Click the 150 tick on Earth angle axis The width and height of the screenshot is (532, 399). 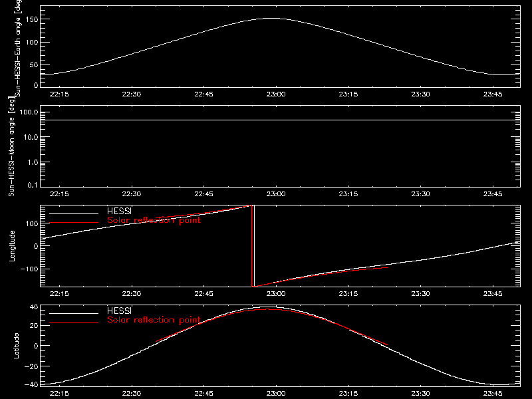(x=33, y=19)
